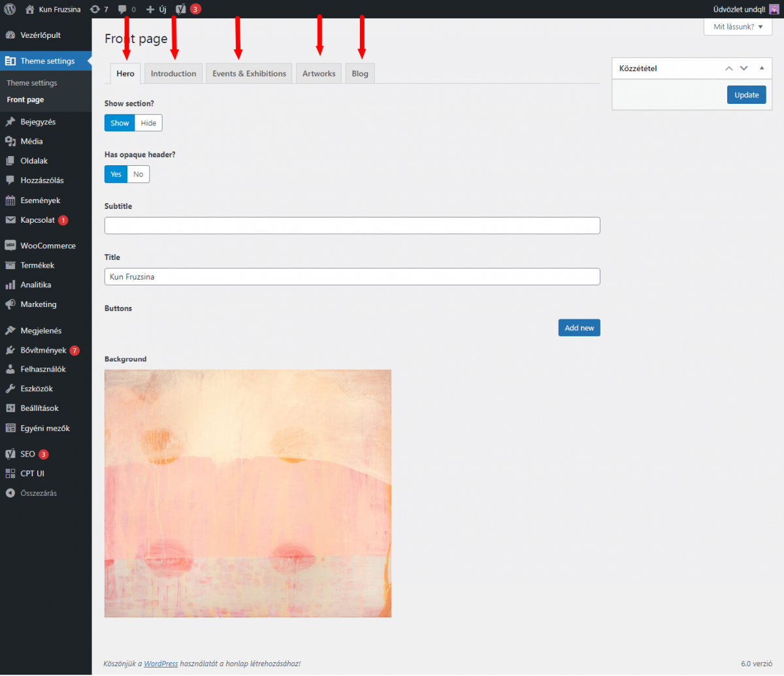
Task: Click user avatar in top right corner
Action: [774, 9]
